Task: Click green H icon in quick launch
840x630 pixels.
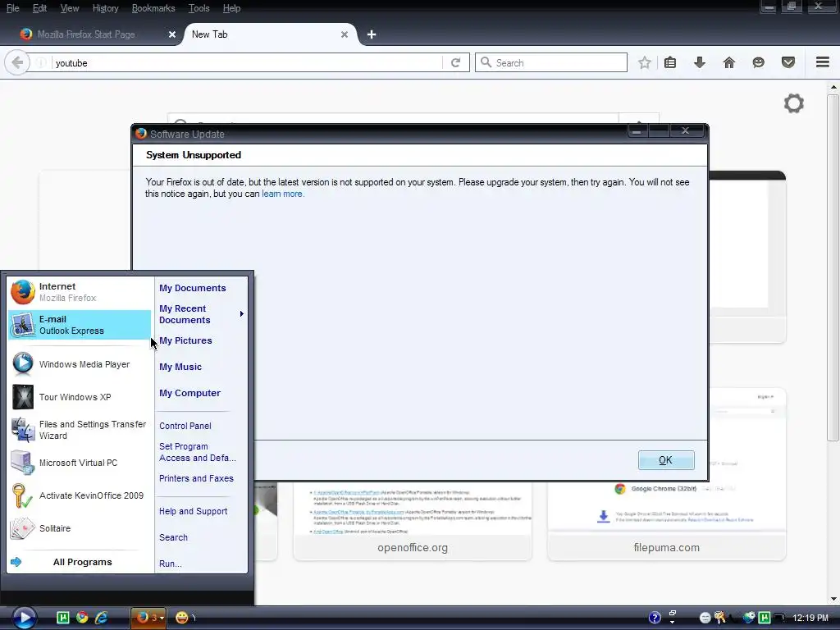Action: tap(62, 618)
